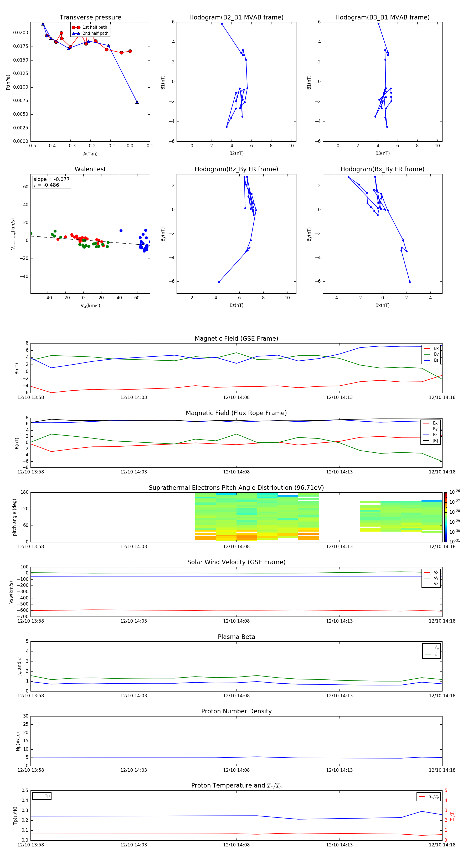Click the "Transverse pressure" plot title
This screenshot has height=868, width=473.
point(90,18)
